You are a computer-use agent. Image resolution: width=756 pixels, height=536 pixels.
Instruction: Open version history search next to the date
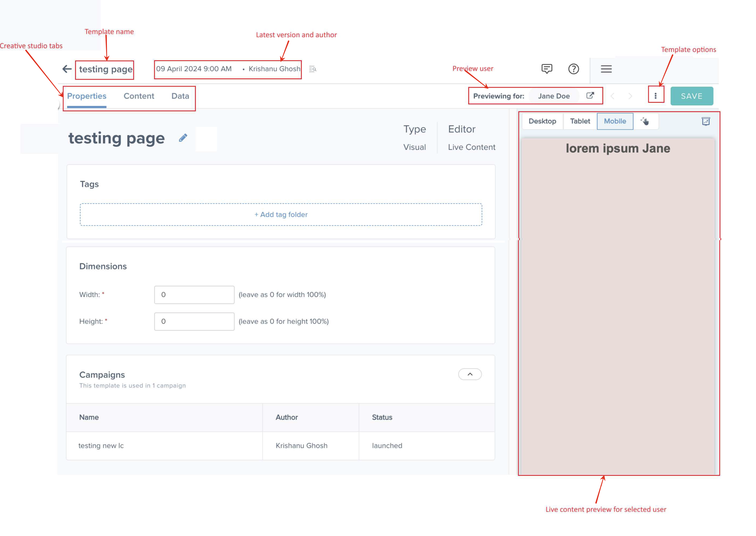pos(312,69)
